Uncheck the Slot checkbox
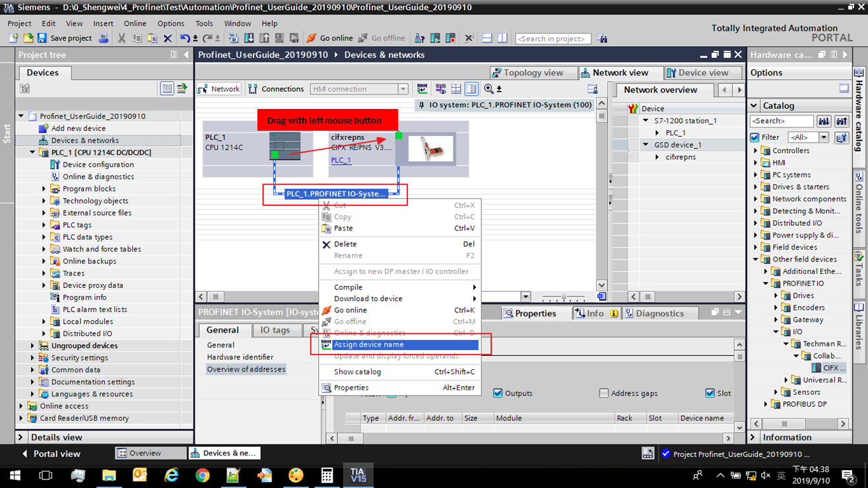Screen dimensions: 868x488 (710, 393)
